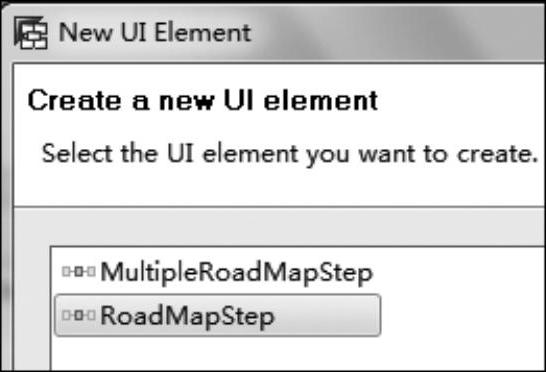
Task: Click the New UI Element window icon
Action: coord(31,33)
